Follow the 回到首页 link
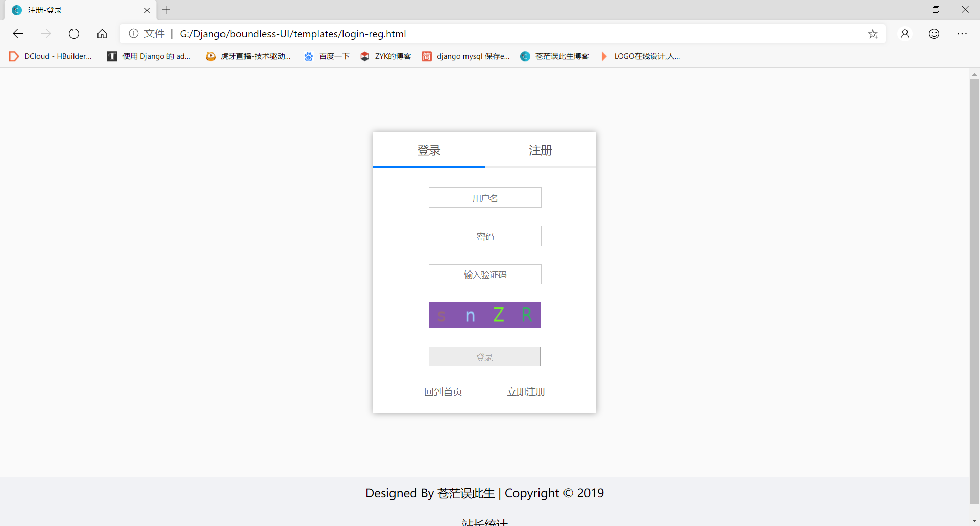Viewport: 980px width, 526px height. 443,392
